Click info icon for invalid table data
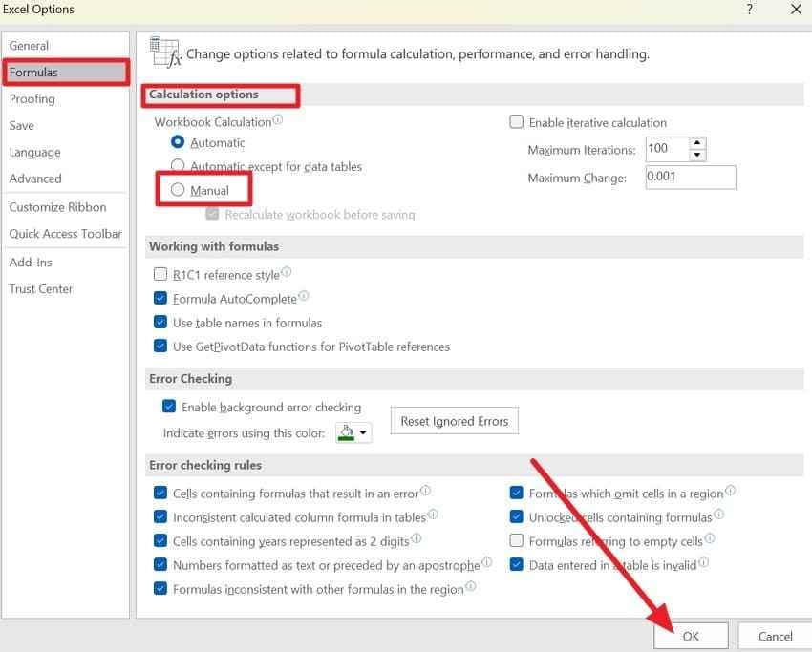 coord(703,562)
